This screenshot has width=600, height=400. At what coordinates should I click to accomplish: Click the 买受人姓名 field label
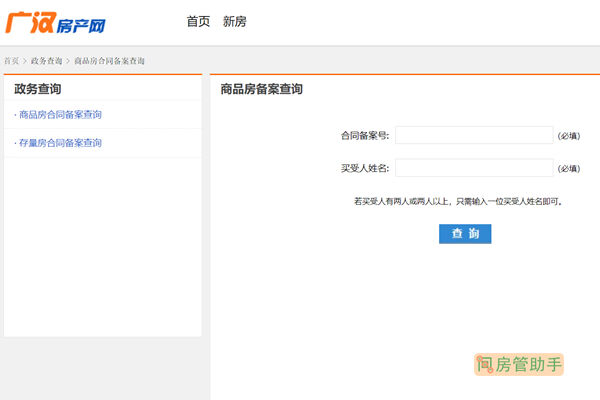(365, 168)
